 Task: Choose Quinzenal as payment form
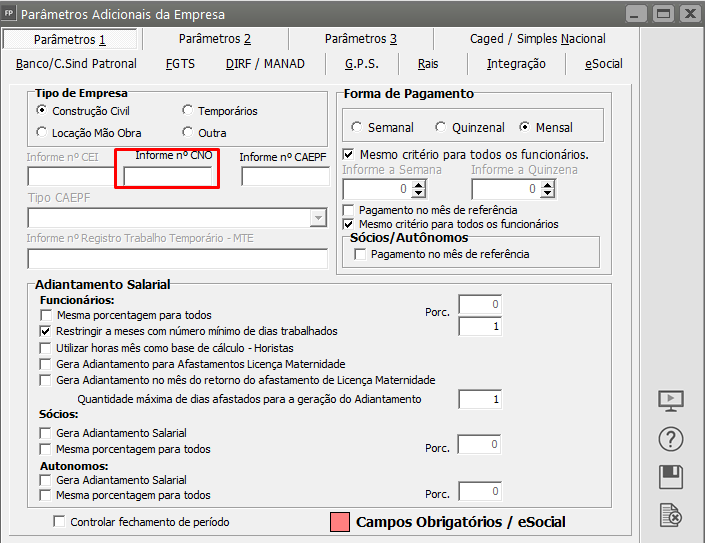(x=440, y=128)
